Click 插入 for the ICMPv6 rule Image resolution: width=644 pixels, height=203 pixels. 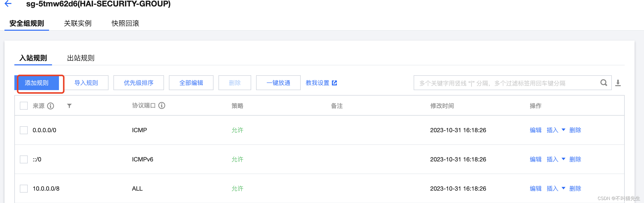point(552,159)
